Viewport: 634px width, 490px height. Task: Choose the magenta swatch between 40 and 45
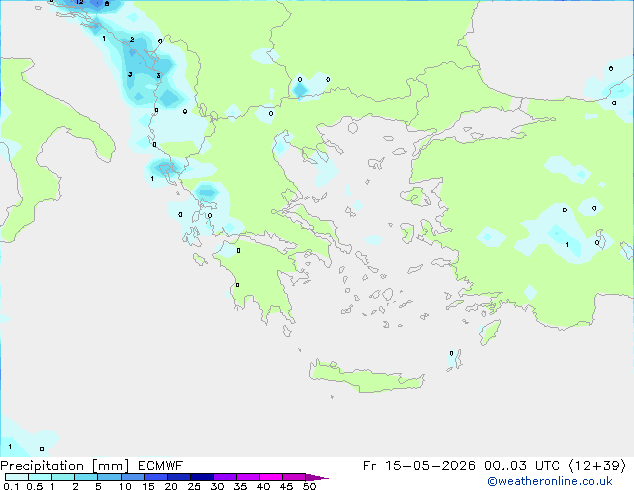click(271, 477)
